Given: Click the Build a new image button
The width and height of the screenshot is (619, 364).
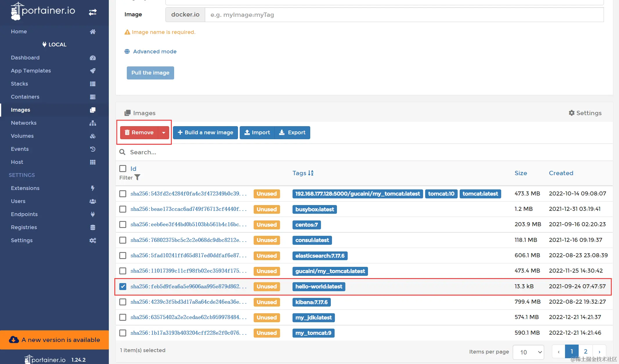Looking at the screenshot, I should click(205, 133).
